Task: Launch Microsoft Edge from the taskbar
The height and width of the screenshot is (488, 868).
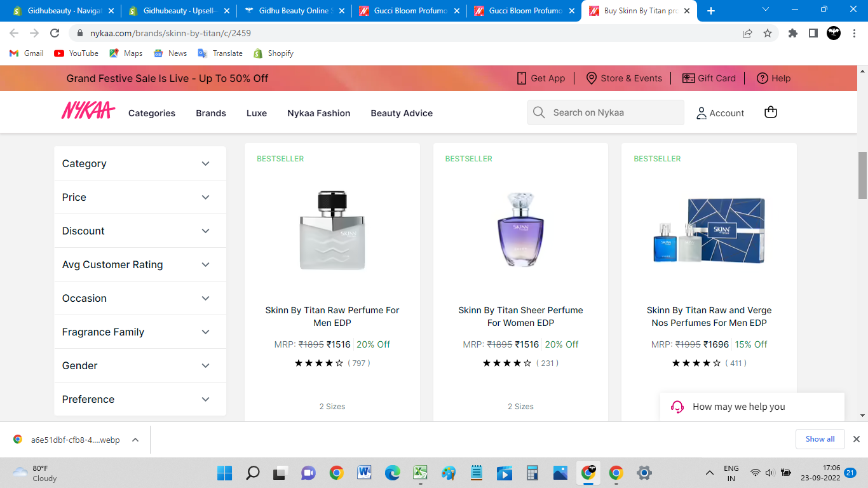Action: tap(392, 473)
